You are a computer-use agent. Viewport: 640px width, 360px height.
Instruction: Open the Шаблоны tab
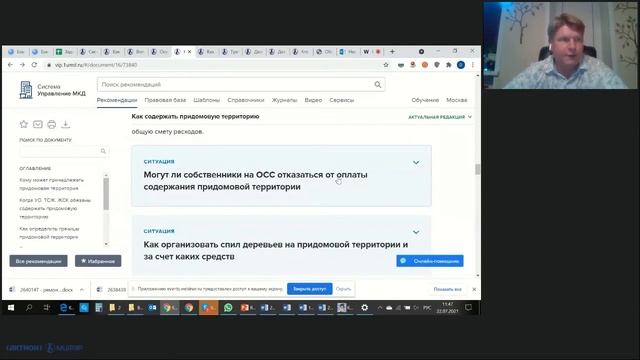pyautogui.click(x=207, y=100)
